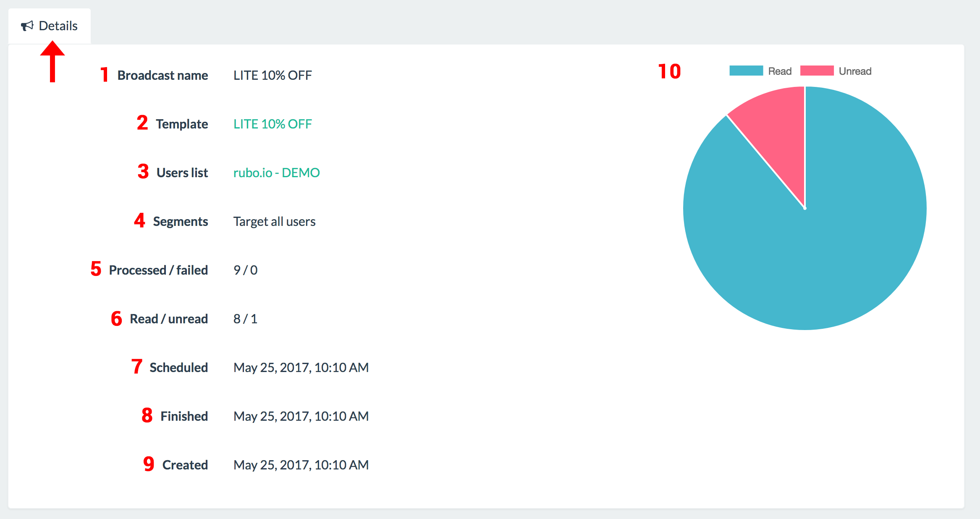Click the Unread legend label

click(855, 71)
